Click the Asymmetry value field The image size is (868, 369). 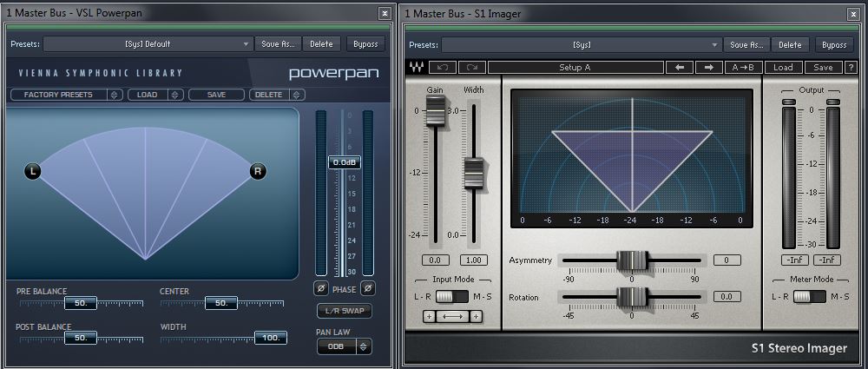[726, 260]
